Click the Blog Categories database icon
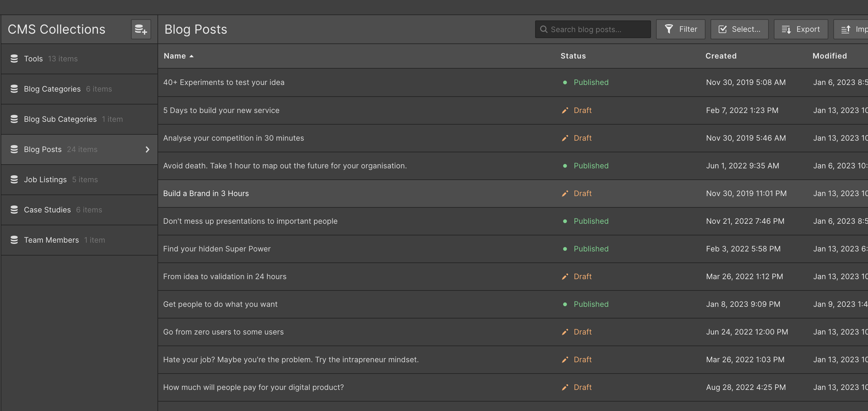 14,89
